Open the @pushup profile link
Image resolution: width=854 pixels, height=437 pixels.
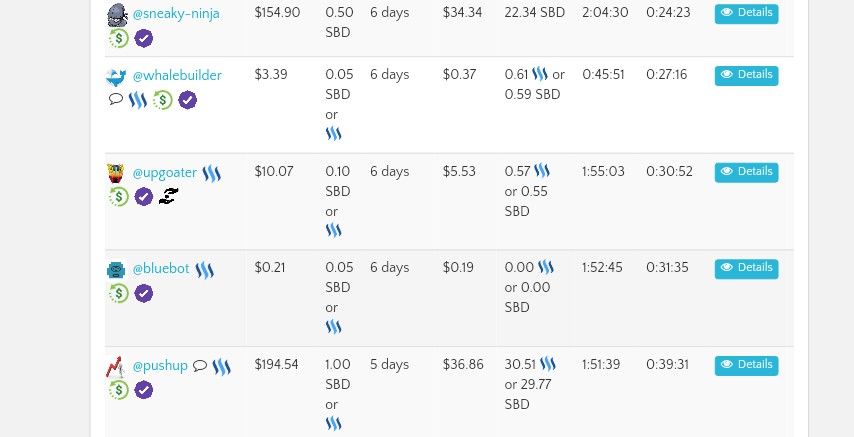[160, 366]
